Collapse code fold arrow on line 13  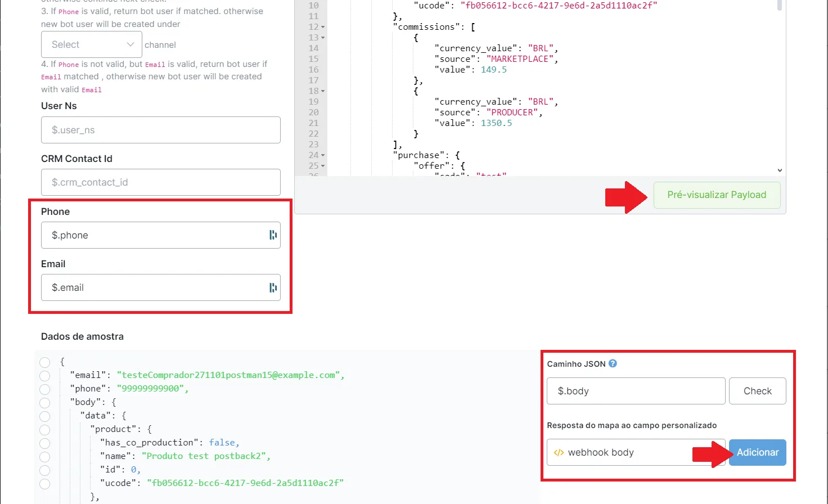[323, 38]
